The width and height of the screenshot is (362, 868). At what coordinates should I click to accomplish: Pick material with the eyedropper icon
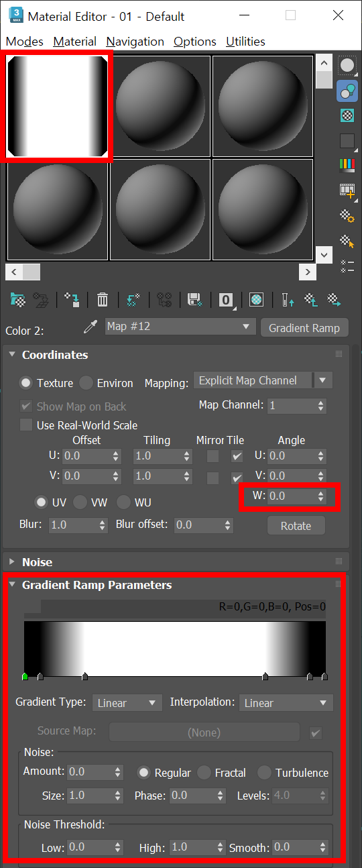click(90, 327)
